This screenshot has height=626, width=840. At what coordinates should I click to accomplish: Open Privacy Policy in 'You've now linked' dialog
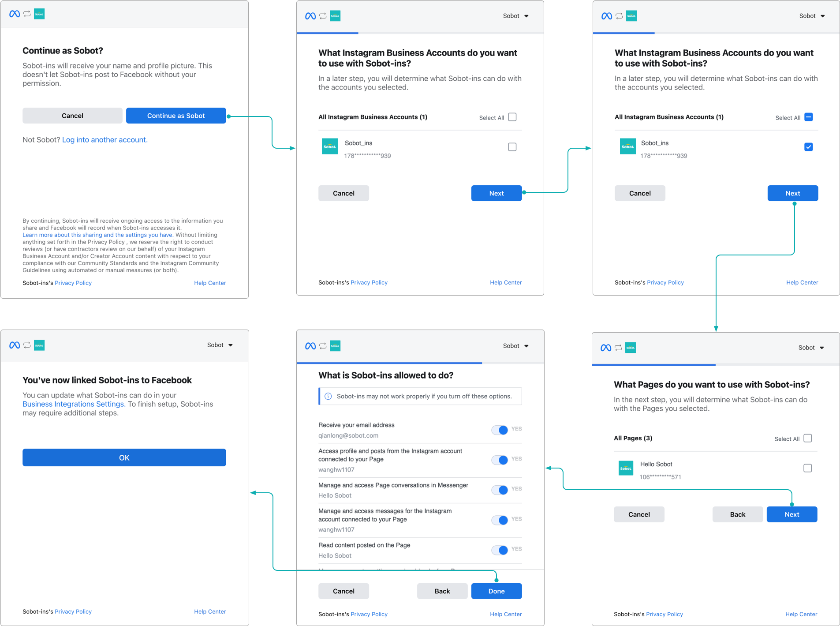coord(73,611)
